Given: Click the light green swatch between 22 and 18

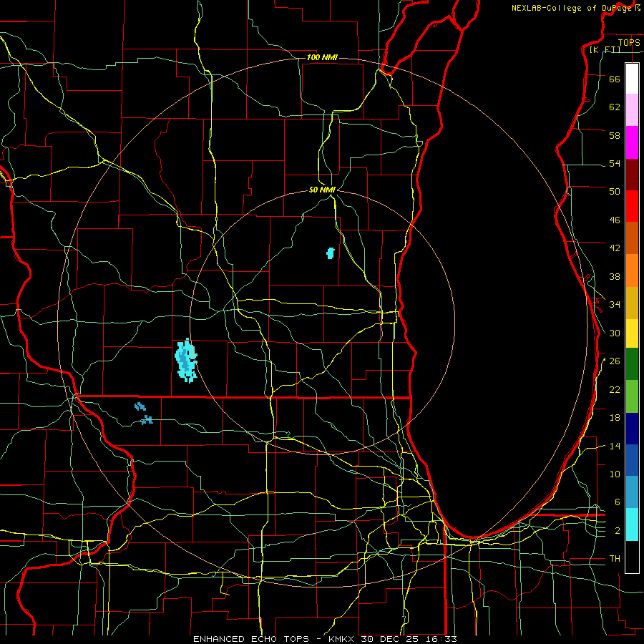Looking at the screenshot, I should (632, 396).
